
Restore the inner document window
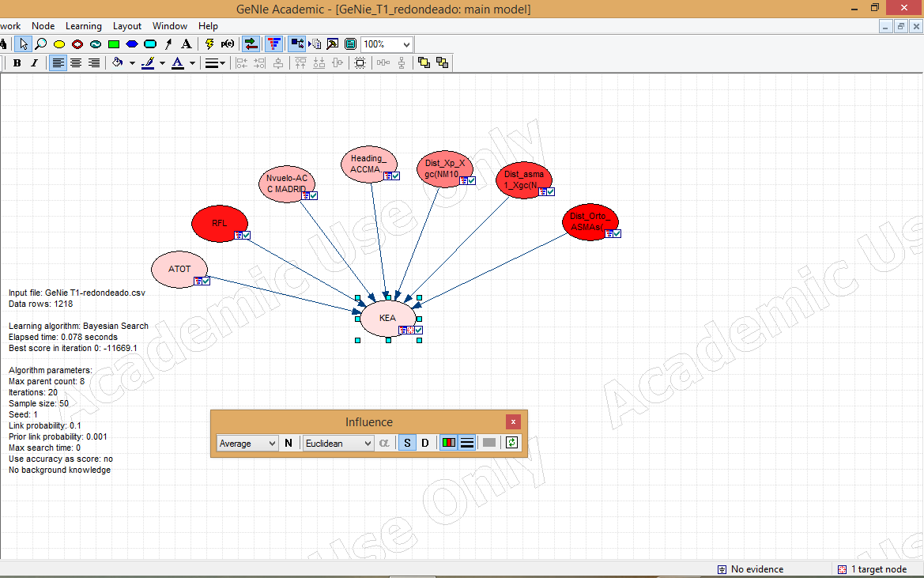(901, 27)
